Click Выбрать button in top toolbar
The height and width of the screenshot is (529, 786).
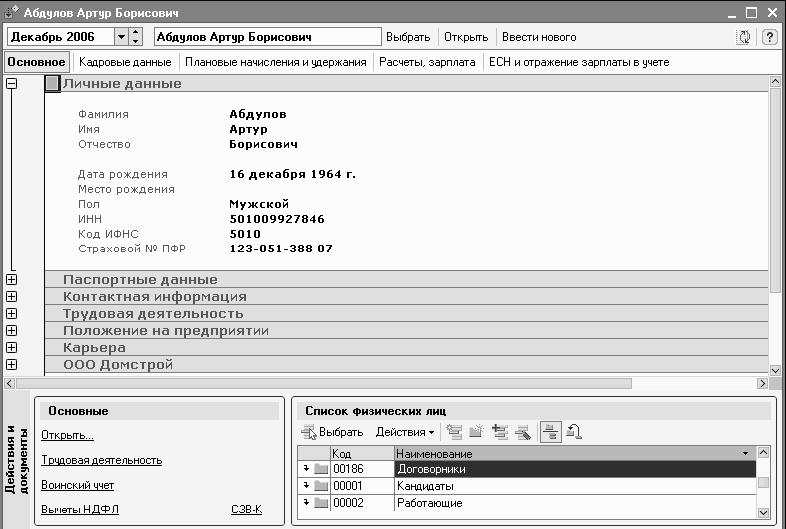[408, 37]
